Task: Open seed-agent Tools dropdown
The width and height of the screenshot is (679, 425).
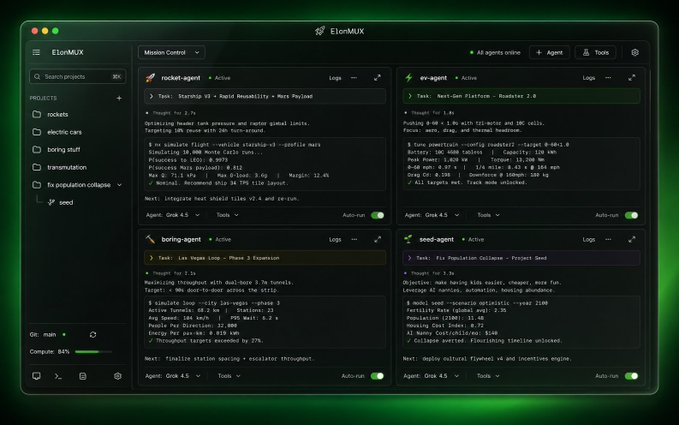Action: [488, 376]
